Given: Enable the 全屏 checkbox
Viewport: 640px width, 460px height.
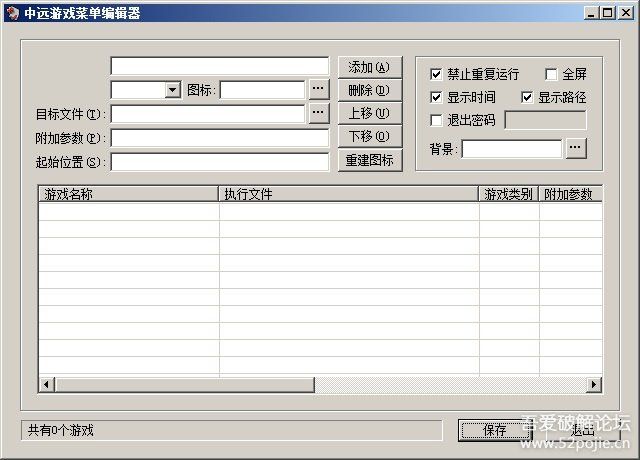Looking at the screenshot, I should [551, 74].
